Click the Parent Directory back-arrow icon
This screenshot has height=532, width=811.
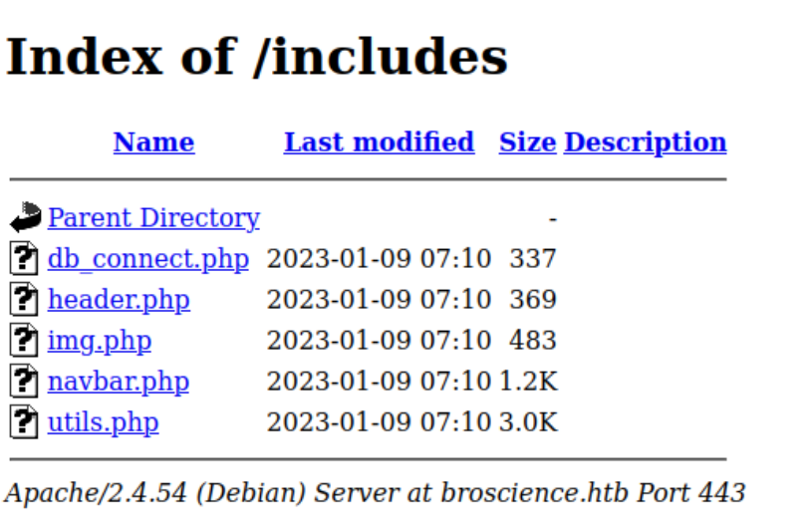26,217
